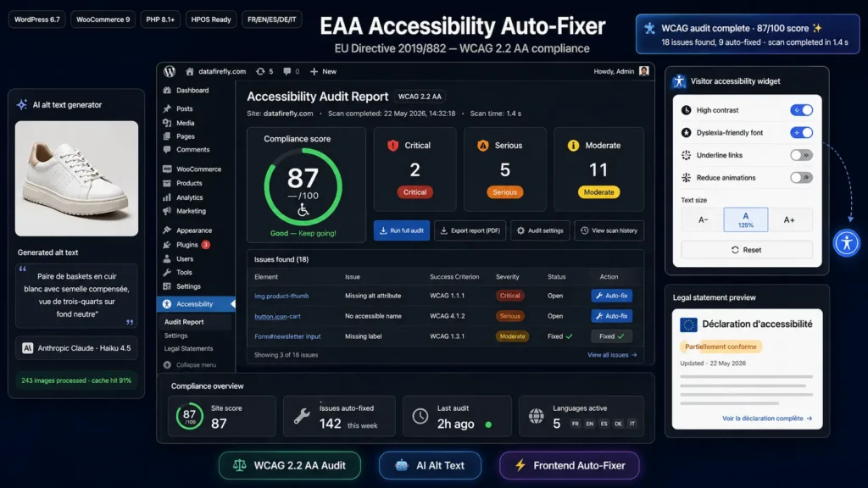The image size is (868, 488).
Task: Select the Accessibility sidebar menu item
Action: (x=197, y=304)
